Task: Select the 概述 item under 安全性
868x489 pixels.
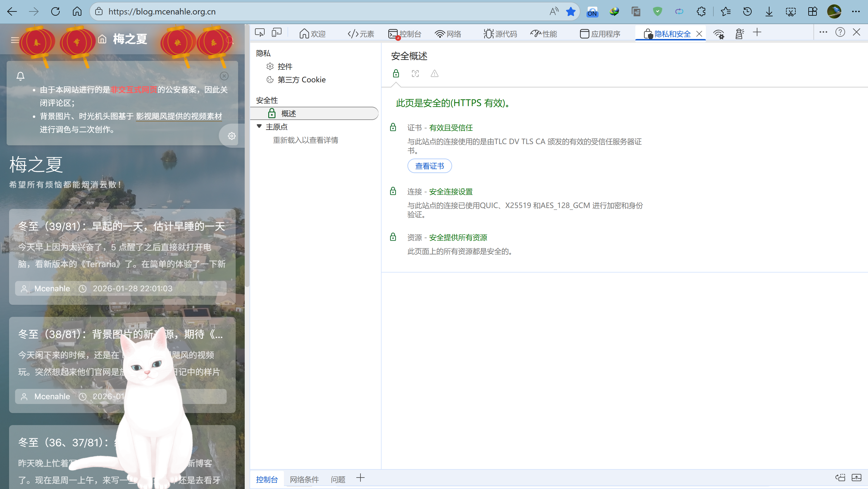Action: [x=288, y=114]
